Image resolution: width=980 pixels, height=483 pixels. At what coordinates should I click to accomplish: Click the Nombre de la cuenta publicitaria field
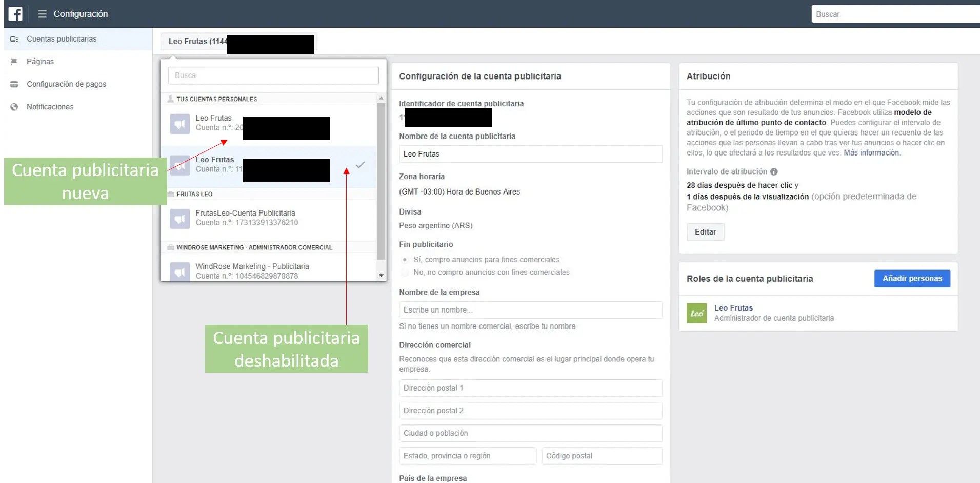[x=531, y=154]
